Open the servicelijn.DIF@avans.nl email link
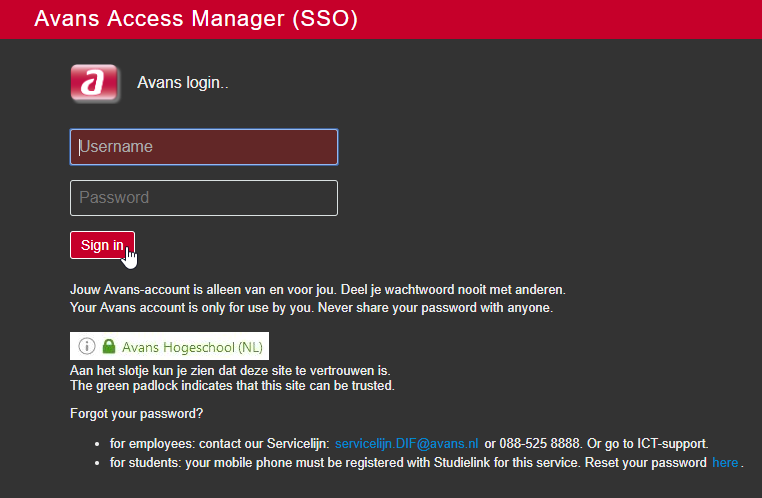 [x=406, y=444]
